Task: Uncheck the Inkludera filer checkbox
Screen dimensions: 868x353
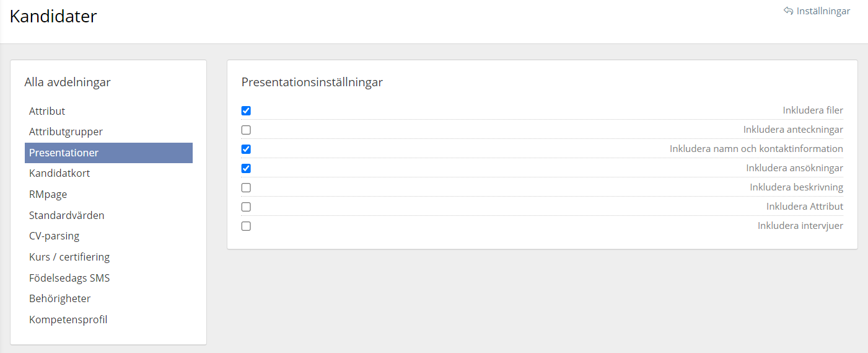Action: pyautogui.click(x=246, y=111)
